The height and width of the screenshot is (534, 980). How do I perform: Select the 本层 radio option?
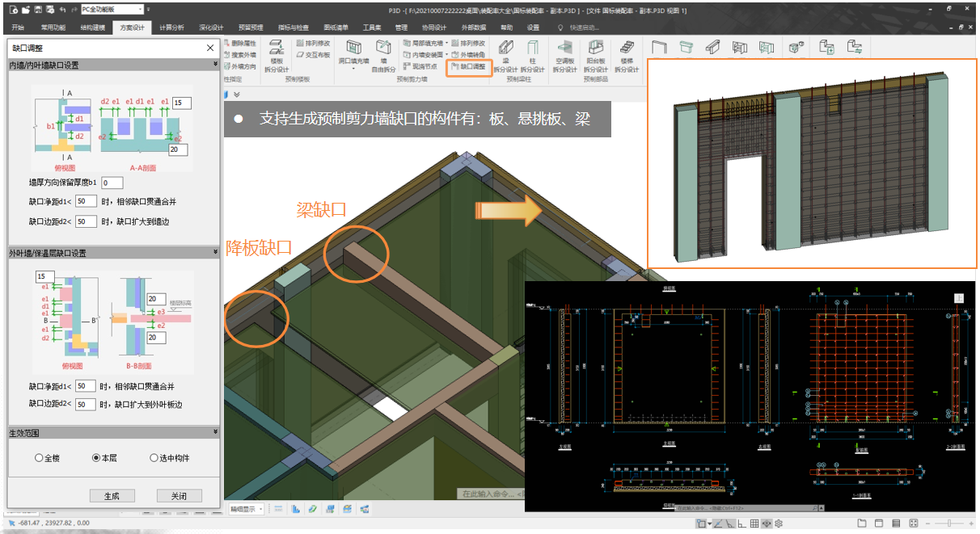click(x=96, y=458)
